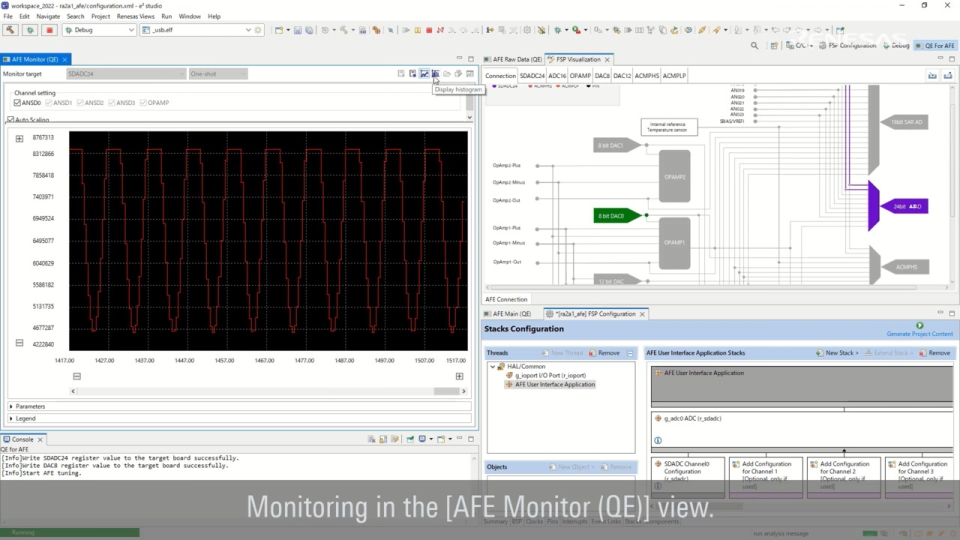Click Generate Project Content icon

click(x=919, y=325)
